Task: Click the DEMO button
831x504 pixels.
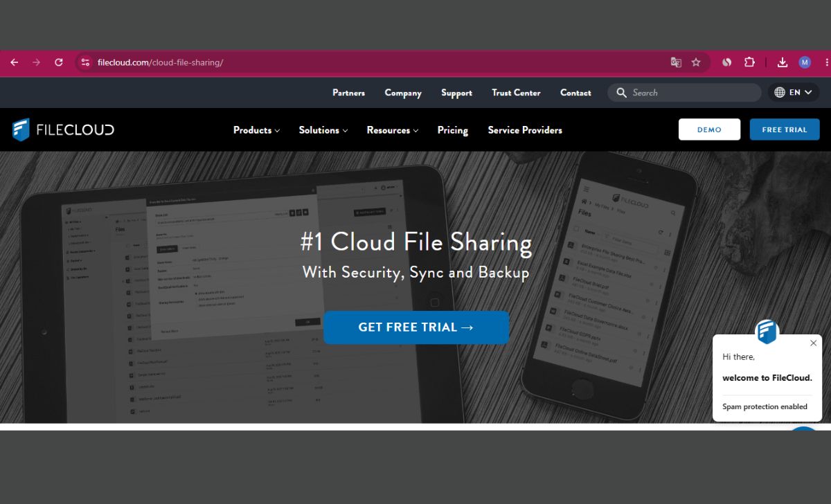Action: tap(709, 129)
